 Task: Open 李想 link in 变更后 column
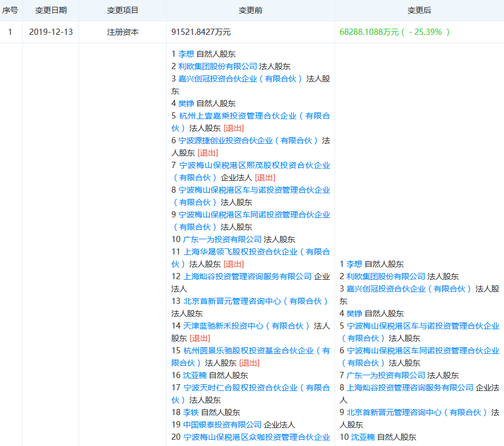point(354,264)
